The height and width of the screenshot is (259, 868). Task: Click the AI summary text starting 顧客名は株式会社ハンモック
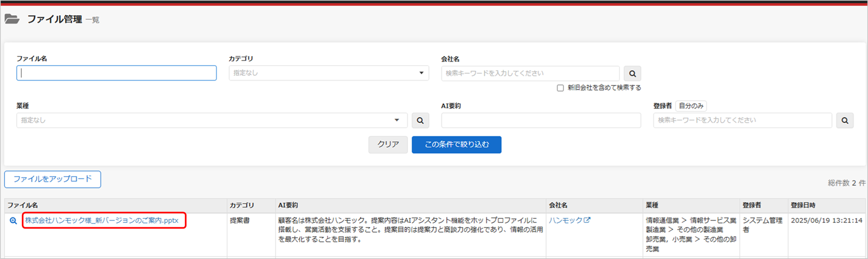(410, 229)
